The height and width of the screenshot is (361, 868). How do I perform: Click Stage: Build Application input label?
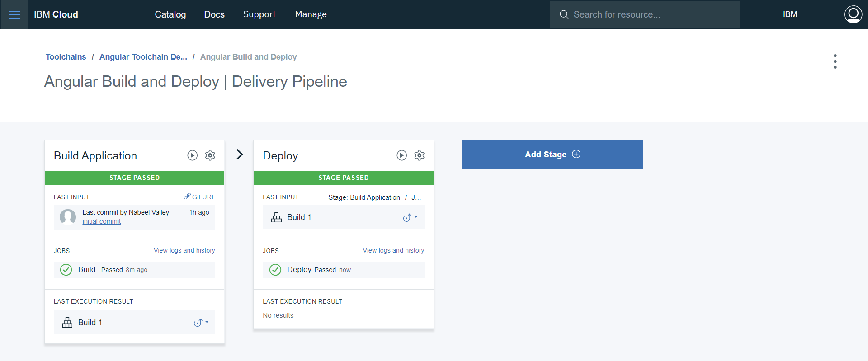pos(364,197)
